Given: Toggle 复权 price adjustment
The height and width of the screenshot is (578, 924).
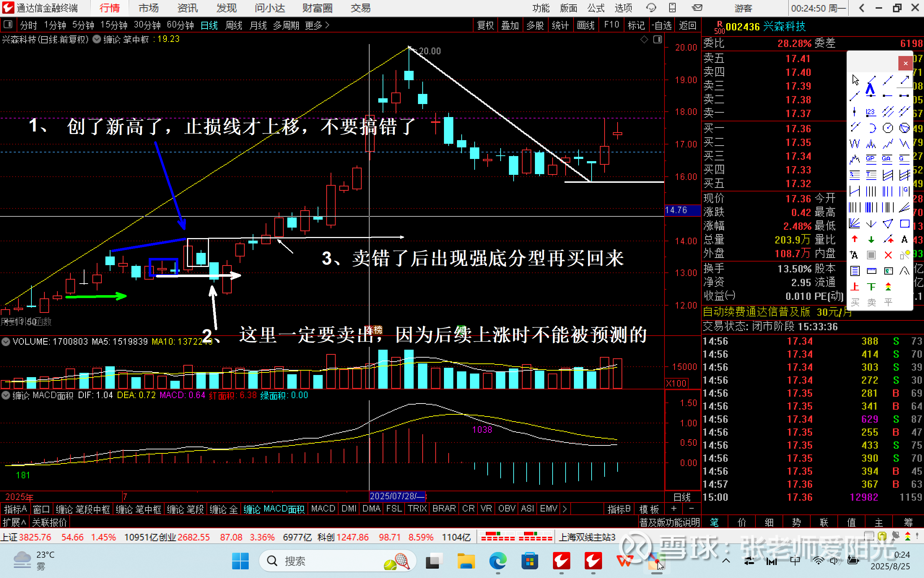Looking at the screenshot, I should pos(485,25).
